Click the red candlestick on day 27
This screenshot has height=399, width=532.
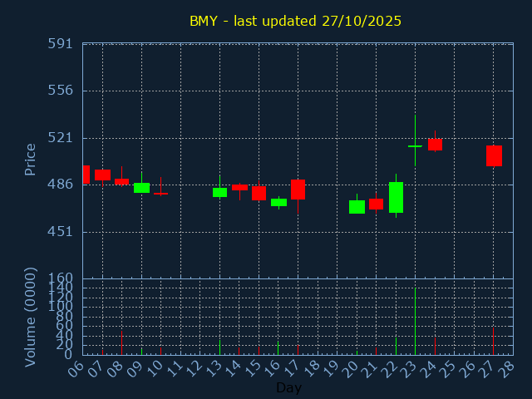pyautogui.click(x=494, y=155)
